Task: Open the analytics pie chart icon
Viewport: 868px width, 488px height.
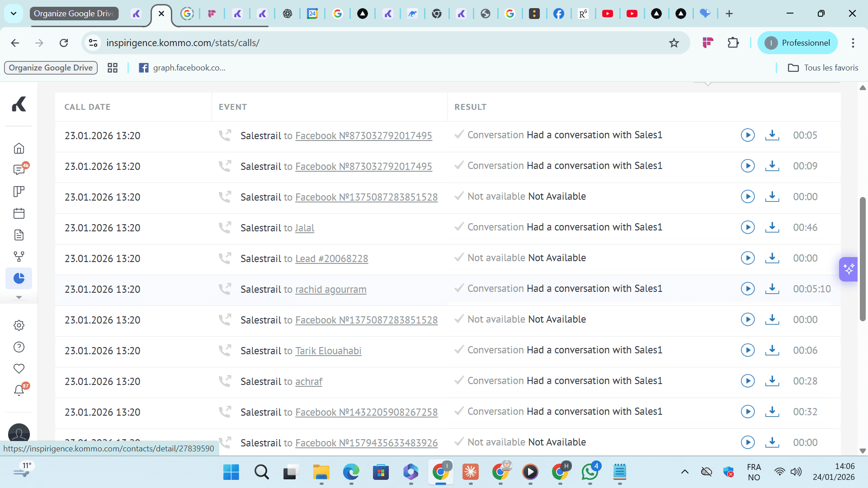Action: click(19, 278)
